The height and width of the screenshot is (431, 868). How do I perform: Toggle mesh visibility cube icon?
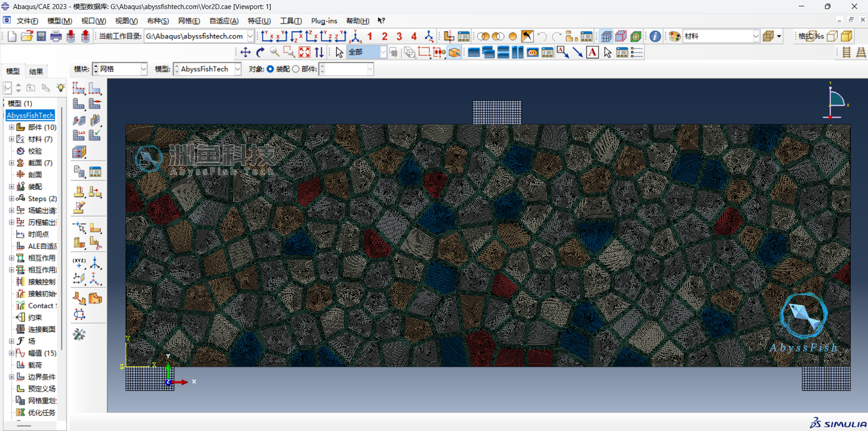pyautogui.click(x=606, y=36)
